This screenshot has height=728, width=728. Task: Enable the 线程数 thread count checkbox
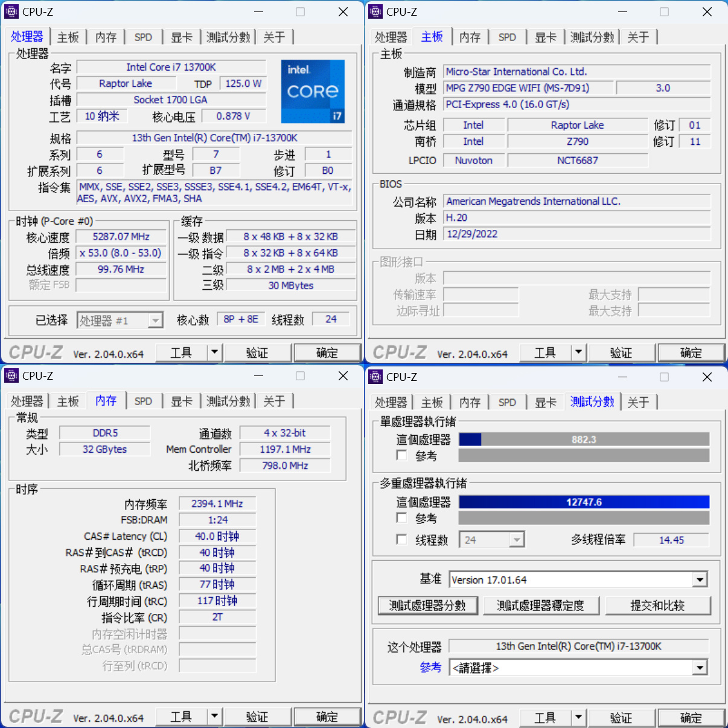(401, 539)
